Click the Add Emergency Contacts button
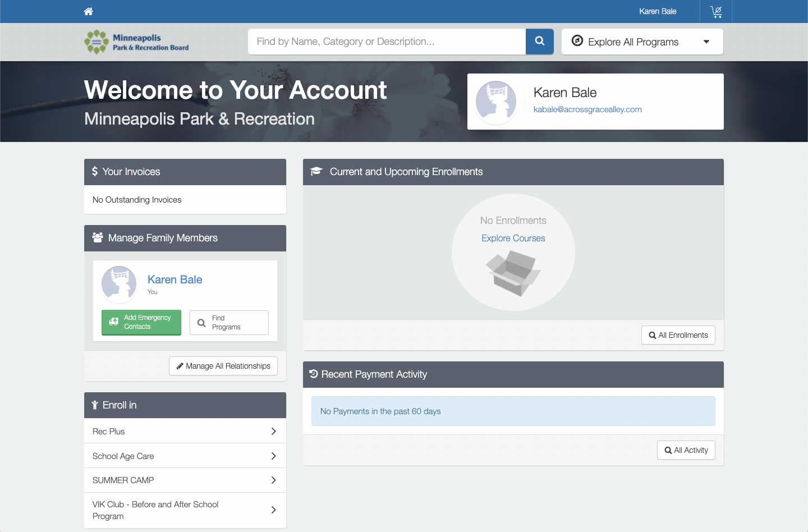Screen dimensions: 808x532 (x=141, y=322)
